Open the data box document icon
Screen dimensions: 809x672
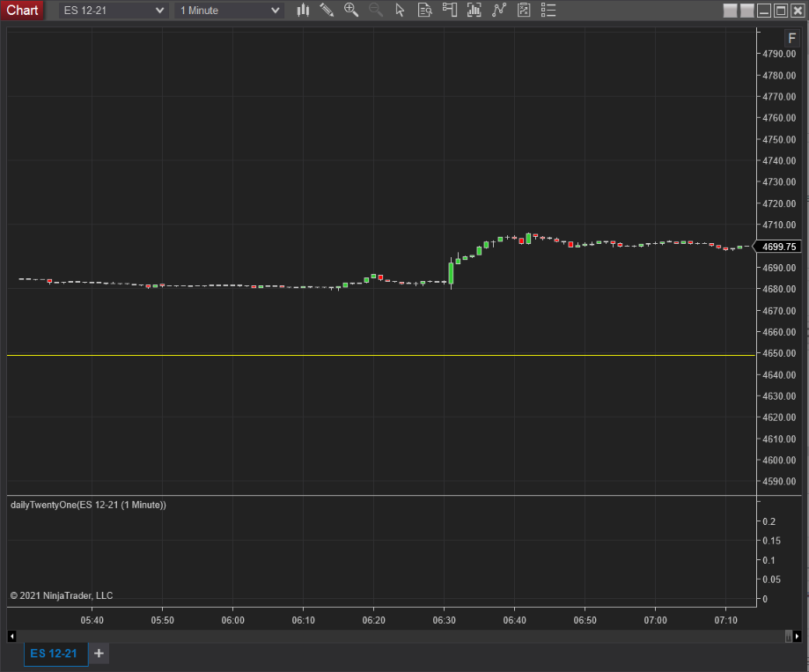tap(424, 10)
